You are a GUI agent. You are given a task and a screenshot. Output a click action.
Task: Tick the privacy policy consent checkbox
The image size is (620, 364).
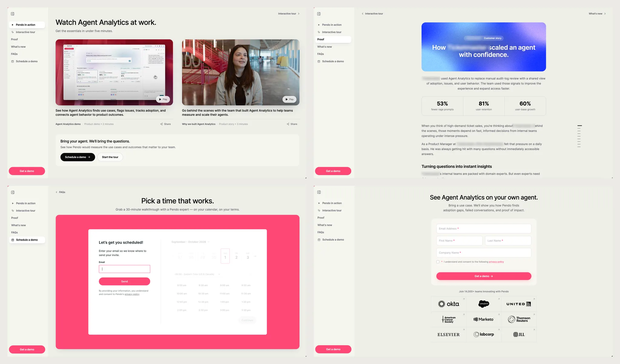[438, 262]
